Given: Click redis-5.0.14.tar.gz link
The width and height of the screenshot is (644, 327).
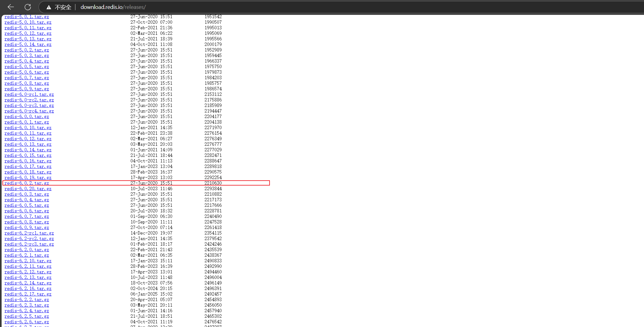Looking at the screenshot, I should (28, 44).
